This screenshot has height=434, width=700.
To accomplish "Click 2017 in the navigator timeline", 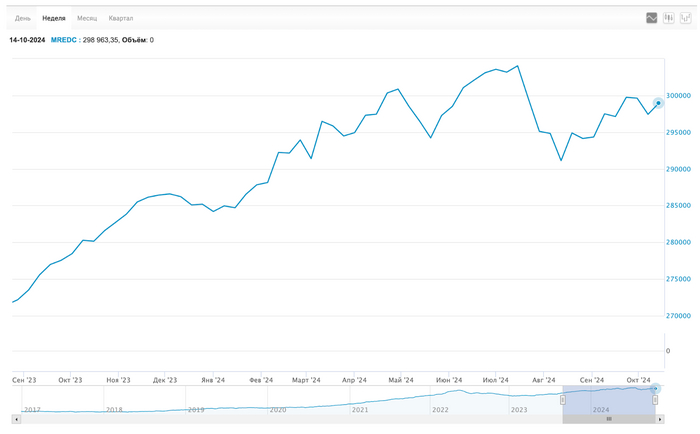I will (x=32, y=410).
